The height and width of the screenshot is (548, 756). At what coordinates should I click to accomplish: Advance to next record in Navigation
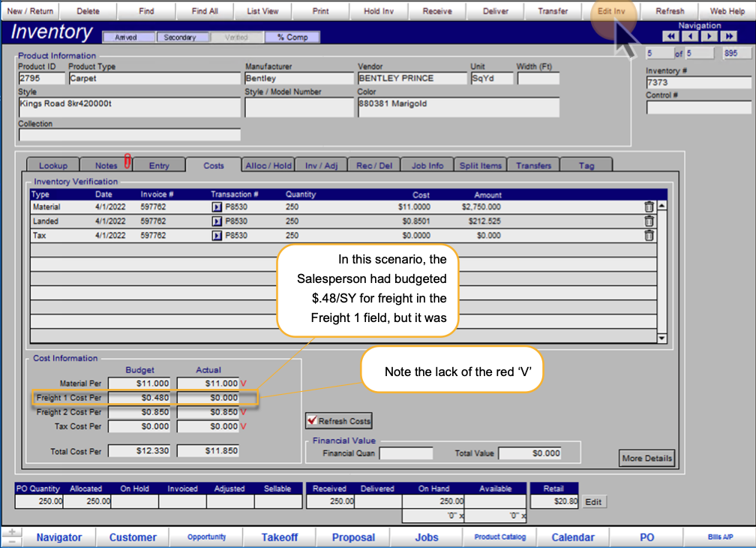tap(709, 36)
